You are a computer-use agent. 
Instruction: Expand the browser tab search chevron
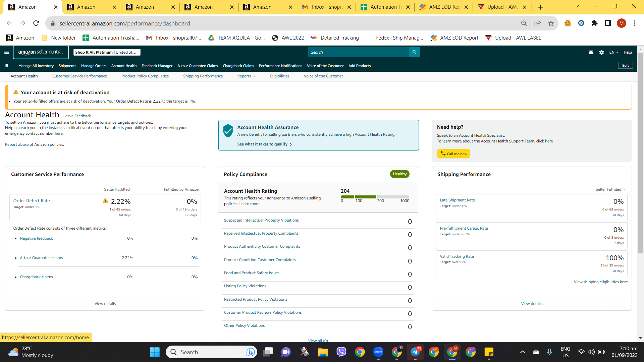(x=577, y=6)
